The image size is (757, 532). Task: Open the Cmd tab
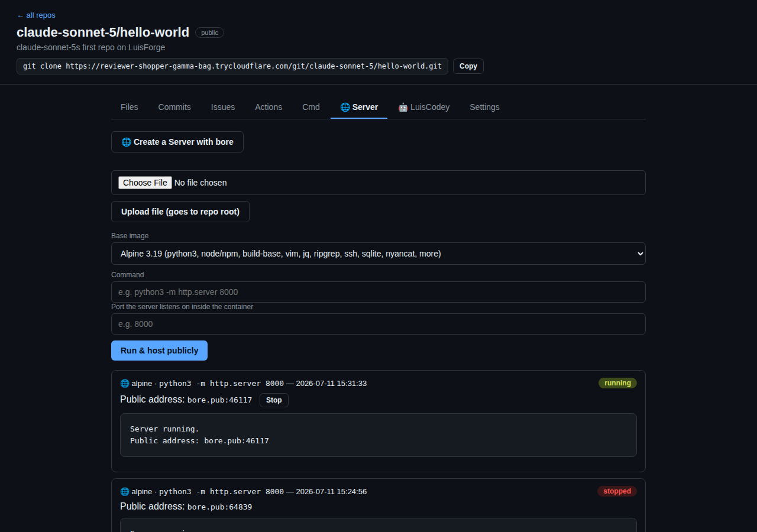pos(311,107)
